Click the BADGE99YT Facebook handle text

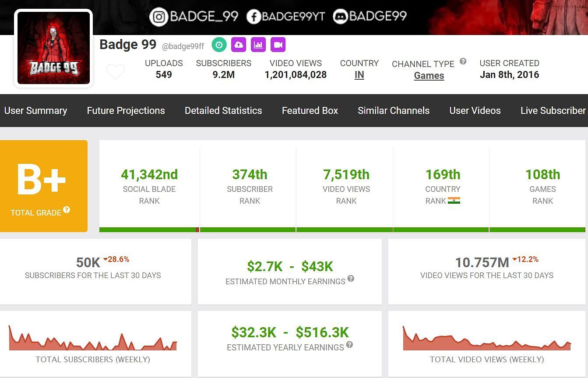(x=294, y=17)
